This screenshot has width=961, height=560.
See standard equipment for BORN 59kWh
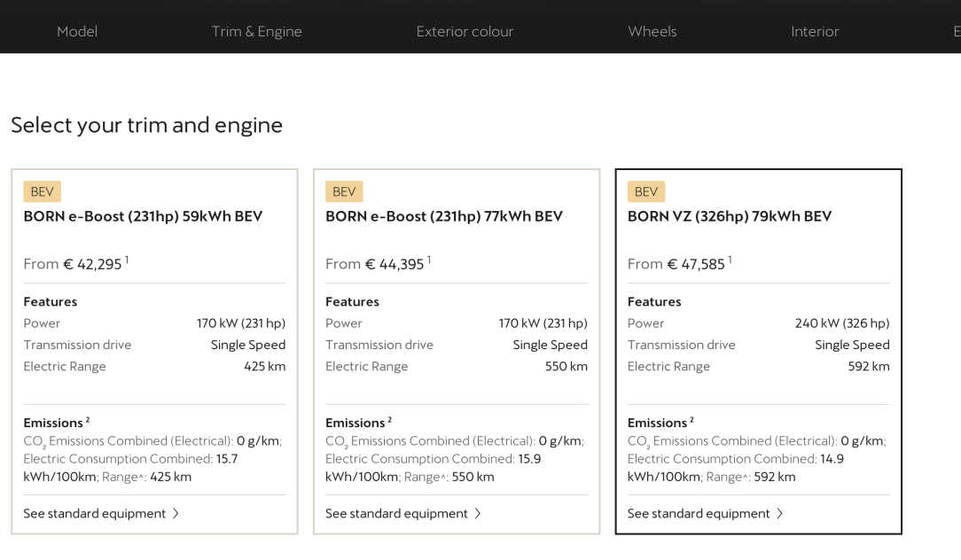(101, 513)
